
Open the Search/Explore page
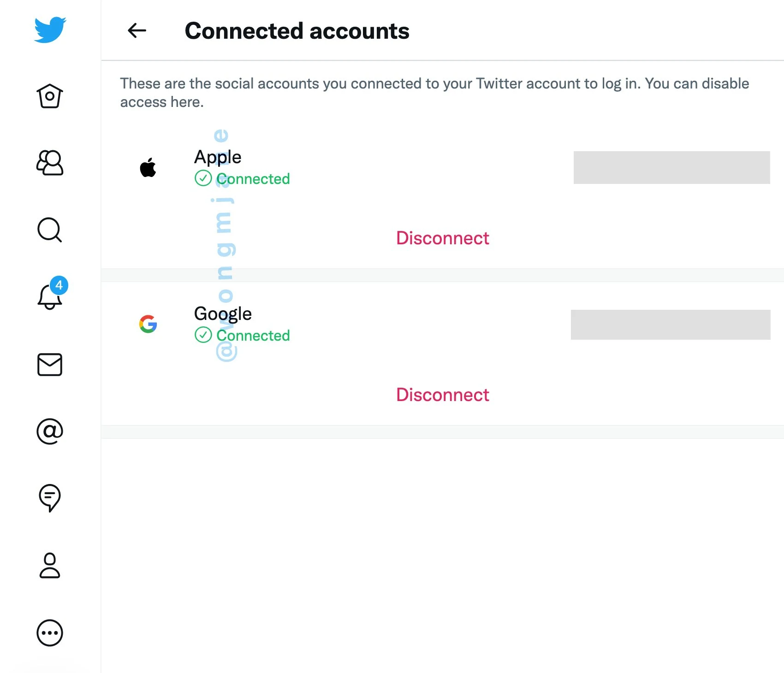pyautogui.click(x=49, y=230)
